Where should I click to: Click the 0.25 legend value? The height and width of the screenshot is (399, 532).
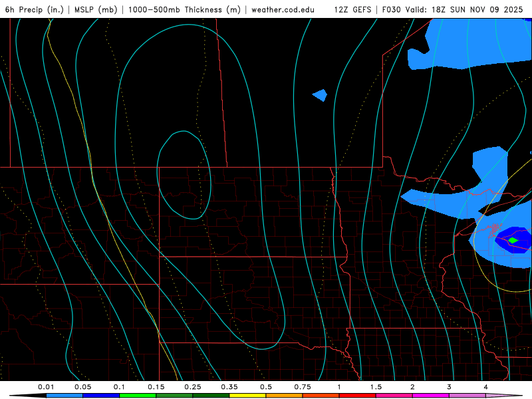193,387
